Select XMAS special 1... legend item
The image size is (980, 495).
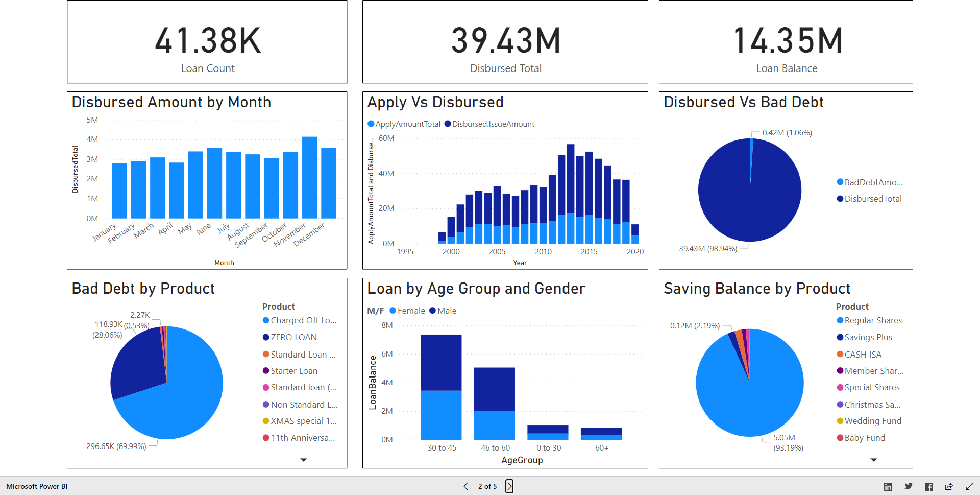tap(300, 421)
